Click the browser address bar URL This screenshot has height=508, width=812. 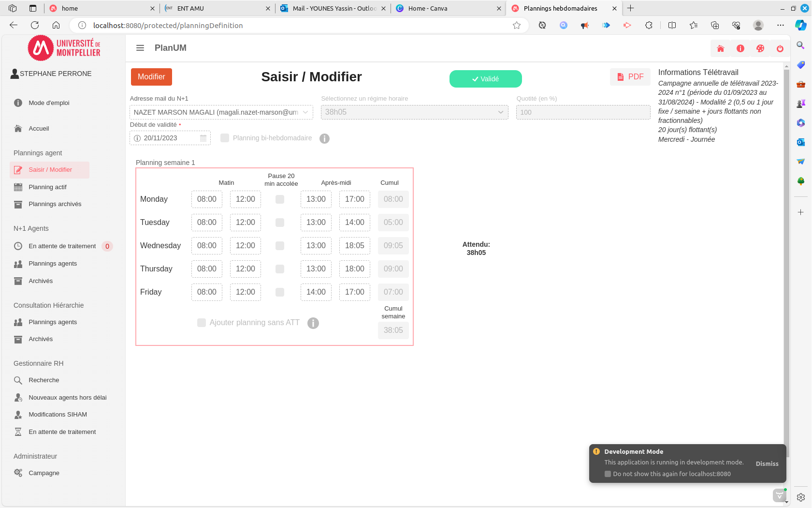pyautogui.click(x=168, y=25)
